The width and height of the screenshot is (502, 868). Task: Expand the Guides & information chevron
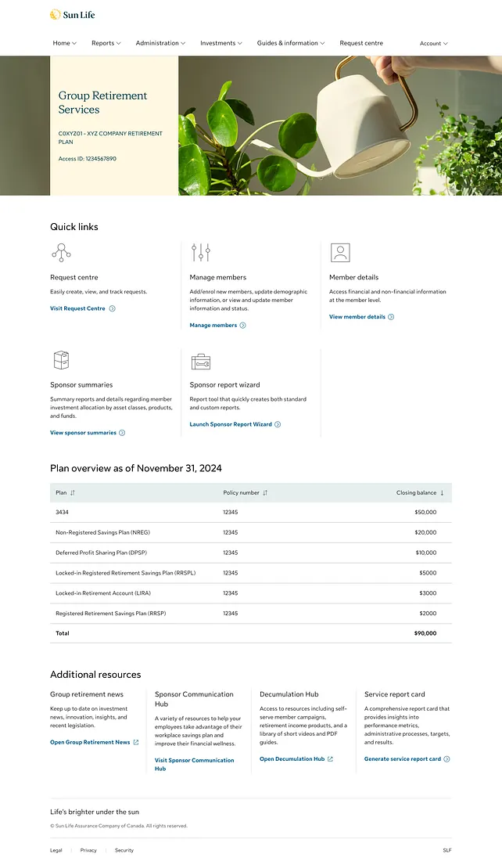click(322, 43)
